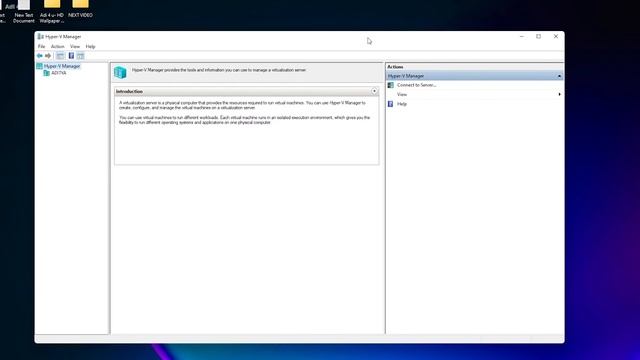Collapse the Introduction section with the round chevron
Viewport: 640px width, 360px height.
coord(374,91)
